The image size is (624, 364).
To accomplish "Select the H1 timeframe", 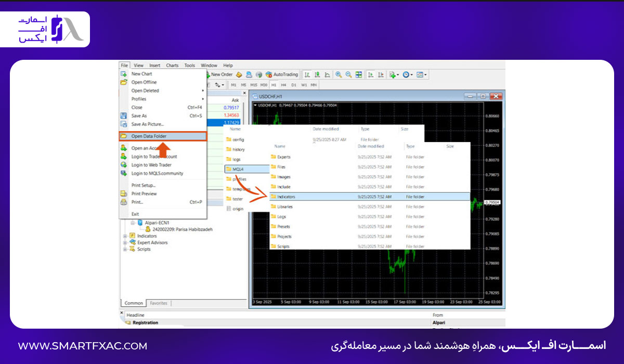I will tap(274, 85).
